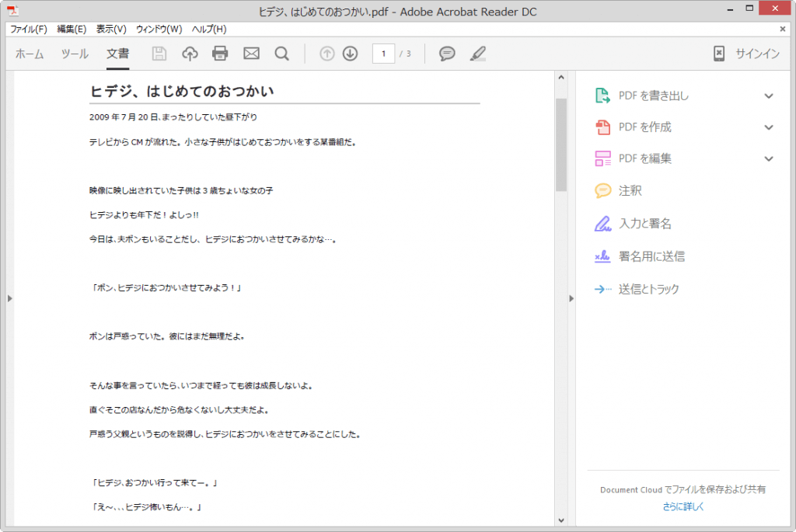Image resolution: width=796 pixels, height=532 pixels.
Task: Click the Save file icon
Action: pyautogui.click(x=159, y=53)
